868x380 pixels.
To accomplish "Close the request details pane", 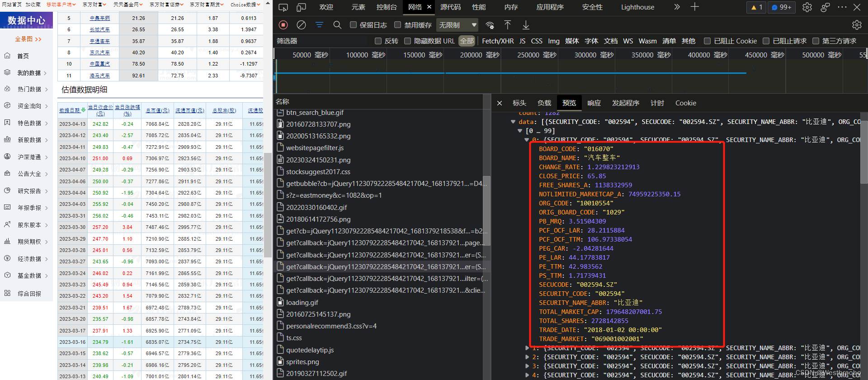I will 500,103.
